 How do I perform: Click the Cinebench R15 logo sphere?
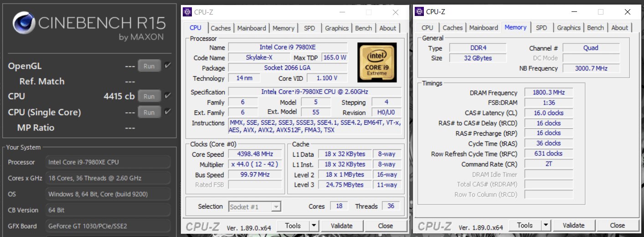point(24,23)
